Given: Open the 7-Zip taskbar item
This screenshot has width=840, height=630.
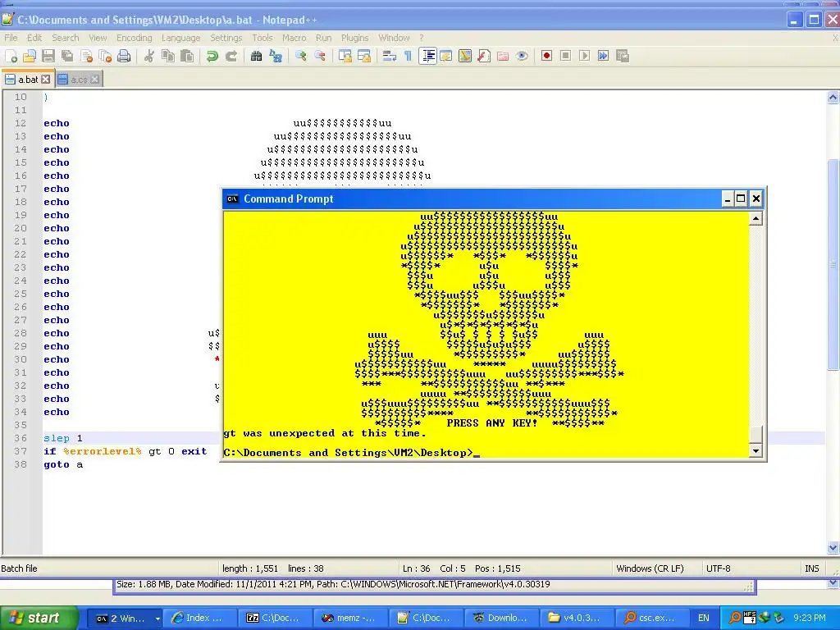Looking at the screenshot, I should pos(275,618).
